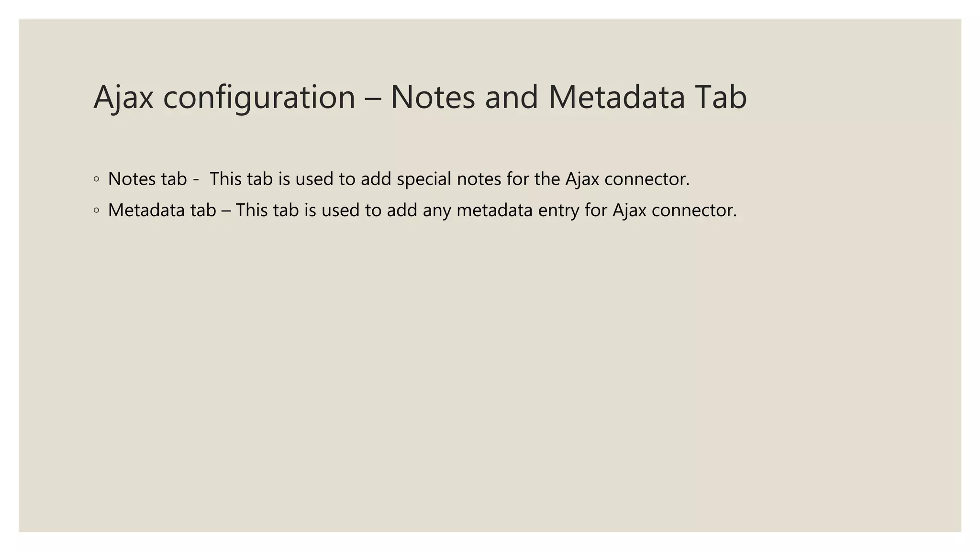Screen dimensions: 980x551
Task: Click "connector." ending the first bullet
Action: (x=647, y=179)
